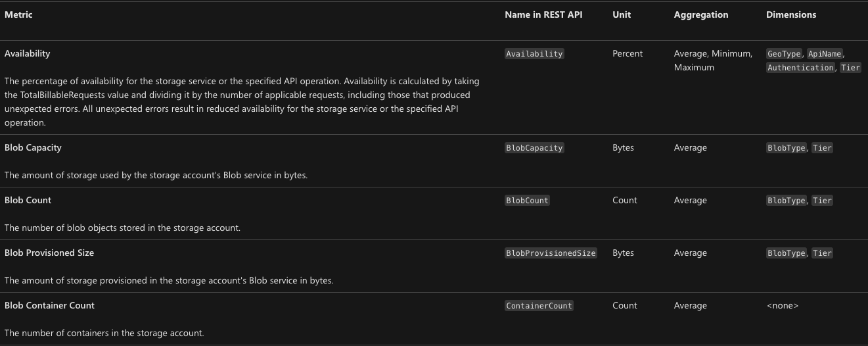The image size is (868, 346).
Task: Select the "Unit" column header
Action: coord(621,14)
